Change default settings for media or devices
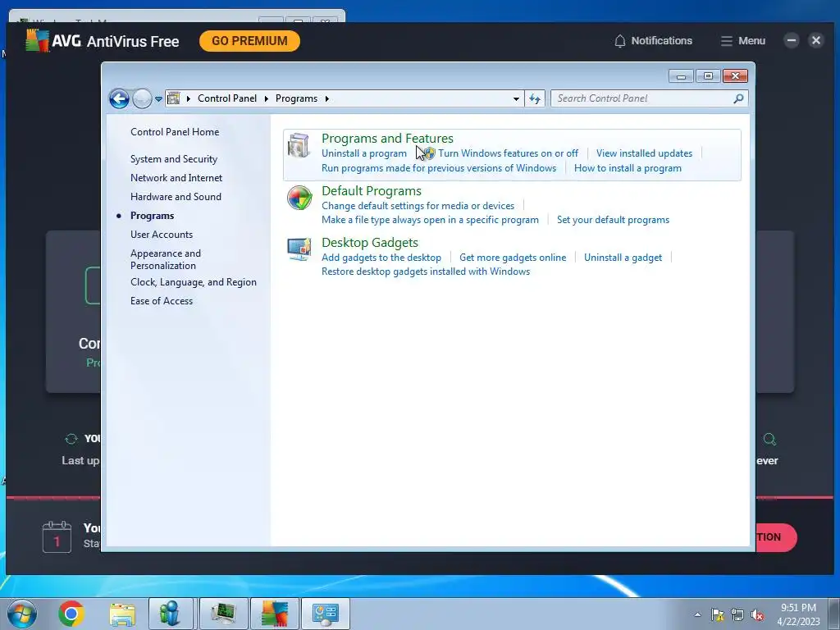The height and width of the screenshot is (630, 840). (x=418, y=206)
